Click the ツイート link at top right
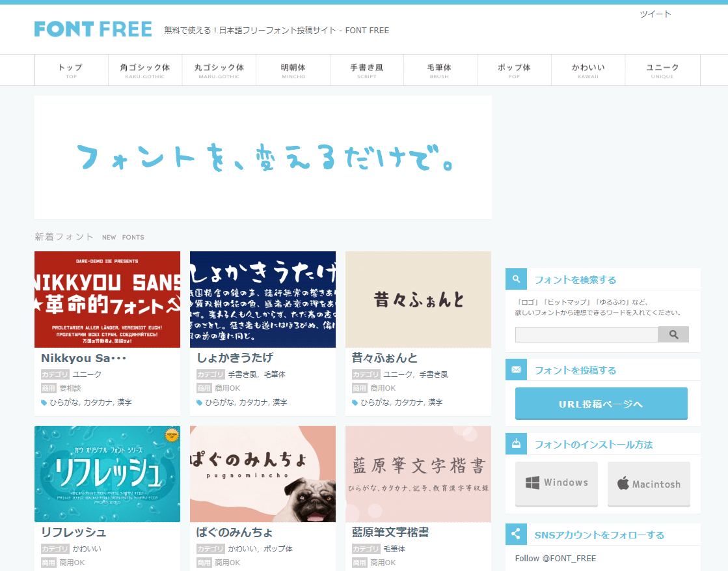Viewport: 728px width, 571px height. tap(655, 14)
